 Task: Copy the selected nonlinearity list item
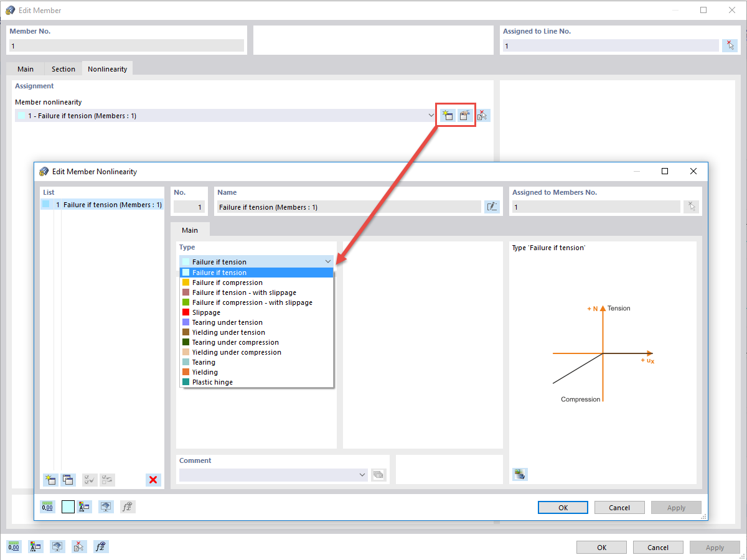click(68, 480)
